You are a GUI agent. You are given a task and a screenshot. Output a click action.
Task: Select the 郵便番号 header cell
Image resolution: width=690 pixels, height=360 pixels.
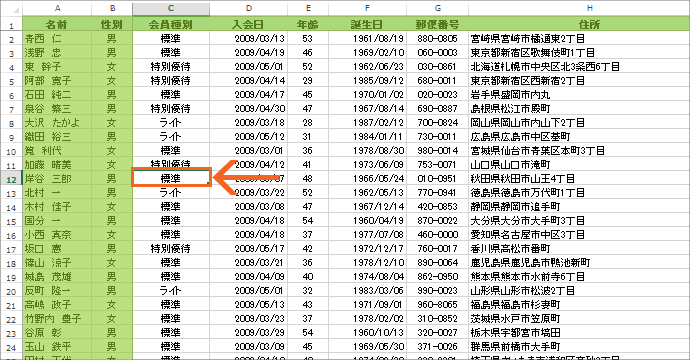(x=437, y=24)
